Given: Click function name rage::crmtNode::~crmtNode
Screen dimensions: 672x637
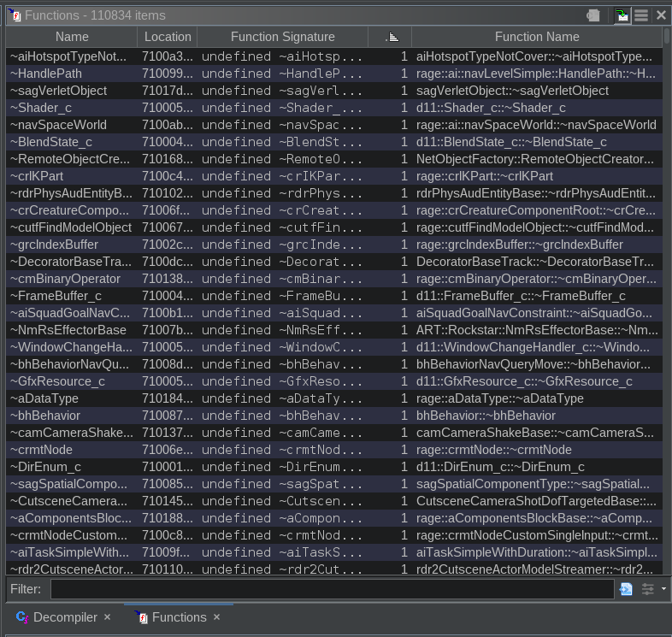Looking at the screenshot, I should 493,450.
